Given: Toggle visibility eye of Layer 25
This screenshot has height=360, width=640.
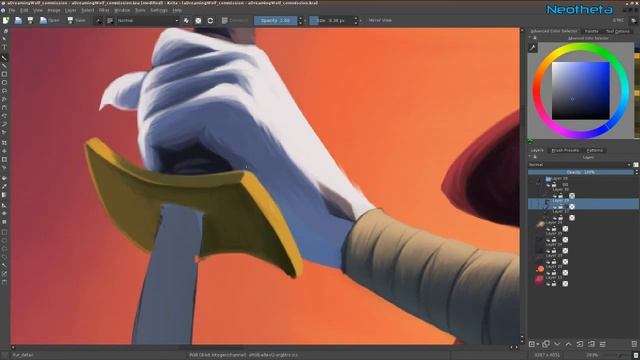Looking at the screenshot, I should point(549,240).
